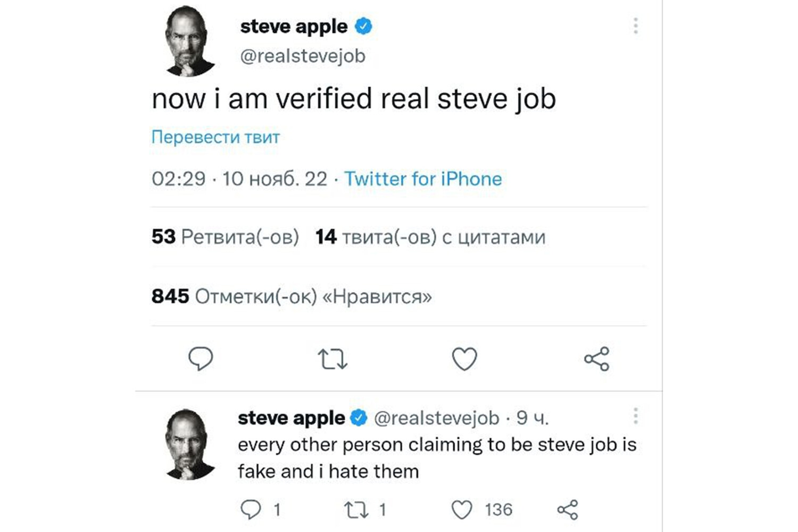Like the reply tweet with 136 likes
The height and width of the screenshot is (532, 798).
[x=462, y=510]
